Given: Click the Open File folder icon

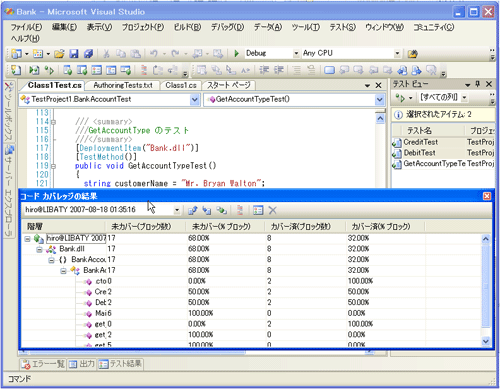Looking at the screenshot, I should click(59, 54).
